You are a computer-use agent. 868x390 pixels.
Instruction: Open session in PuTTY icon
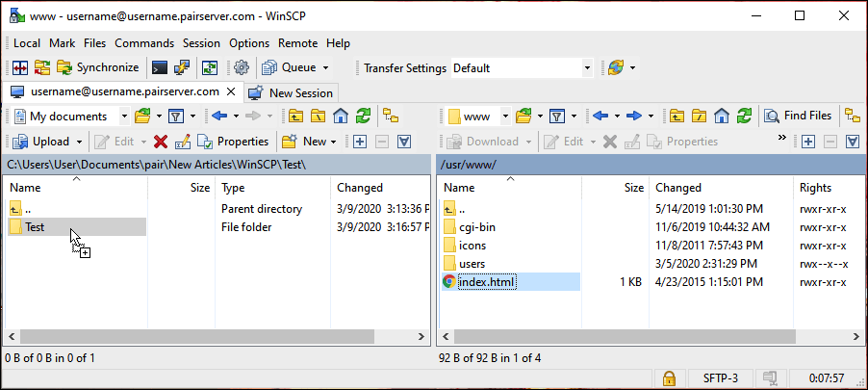tap(182, 67)
